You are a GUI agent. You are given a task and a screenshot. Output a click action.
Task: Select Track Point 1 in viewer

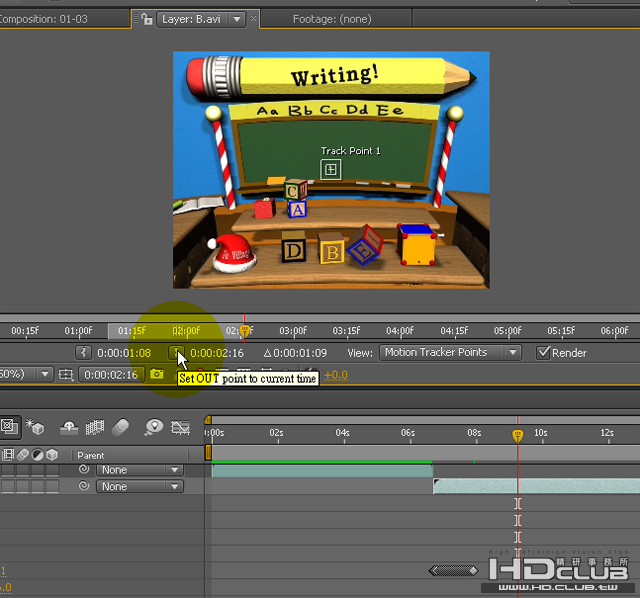pos(331,170)
